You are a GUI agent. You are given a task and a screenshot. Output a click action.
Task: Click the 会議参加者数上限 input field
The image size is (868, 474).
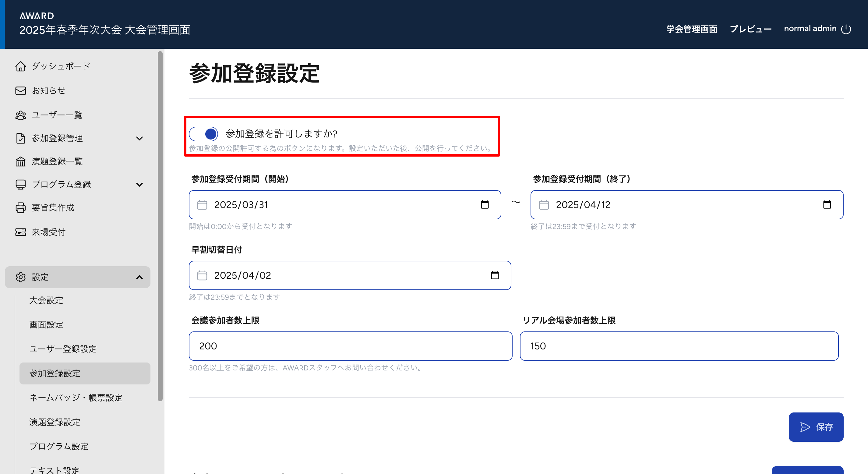click(x=351, y=346)
